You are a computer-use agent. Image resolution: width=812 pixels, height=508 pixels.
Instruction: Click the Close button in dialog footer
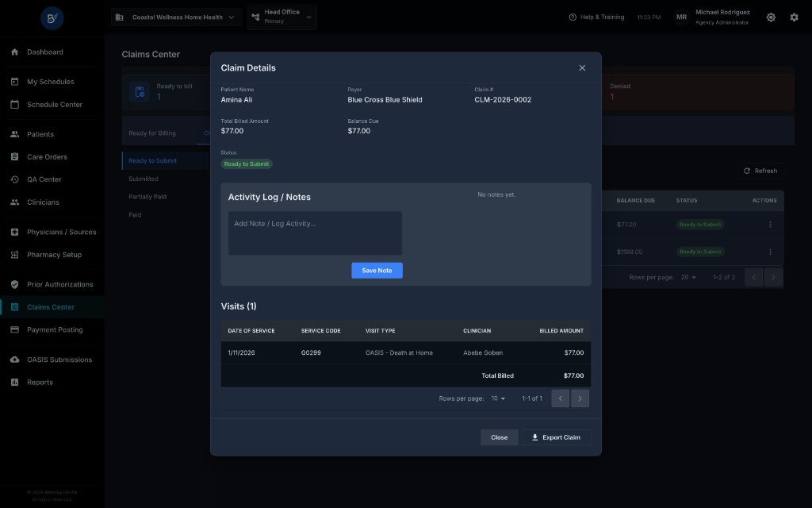[x=500, y=437]
